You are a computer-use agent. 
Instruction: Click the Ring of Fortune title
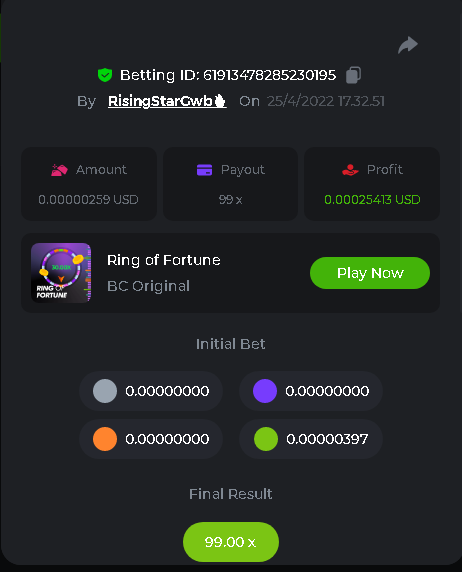[163, 260]
